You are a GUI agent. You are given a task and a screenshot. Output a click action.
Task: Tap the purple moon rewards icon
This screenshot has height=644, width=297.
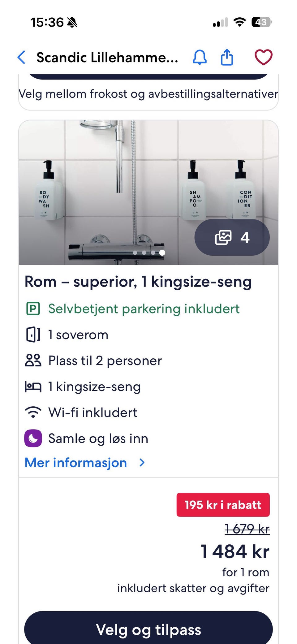(x=33, y=439)
